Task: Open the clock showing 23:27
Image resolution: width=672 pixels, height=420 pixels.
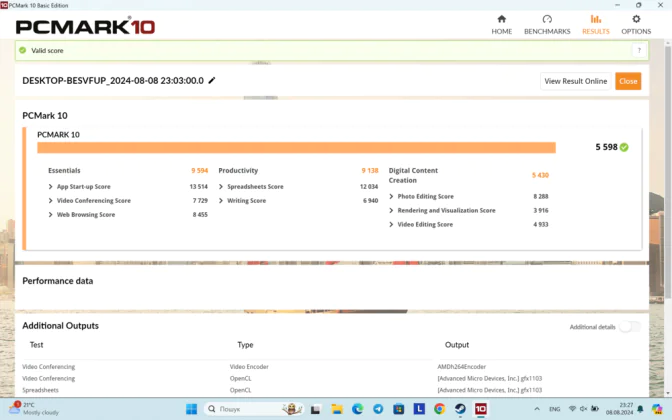Action: [x=619, y=409]
